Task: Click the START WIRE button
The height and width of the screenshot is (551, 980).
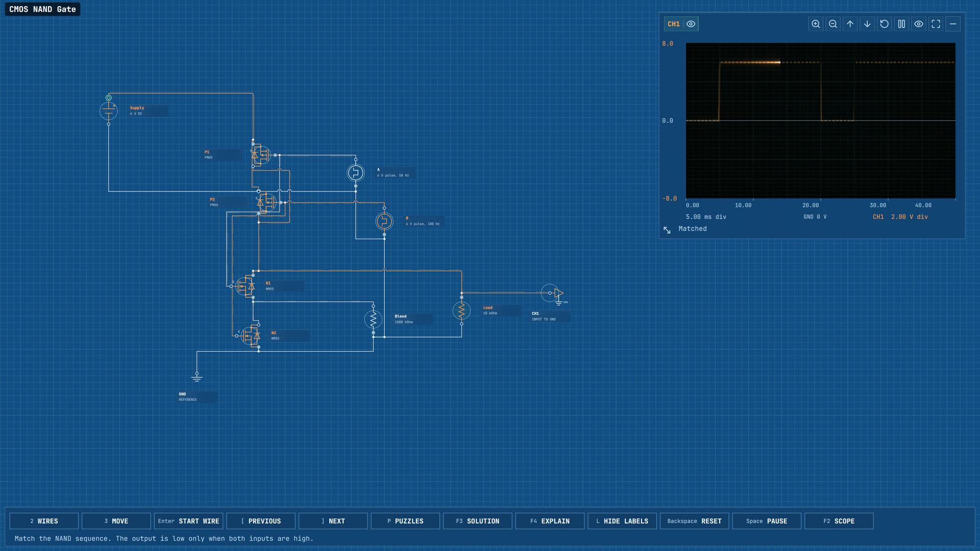Action: tap(188, 521)
